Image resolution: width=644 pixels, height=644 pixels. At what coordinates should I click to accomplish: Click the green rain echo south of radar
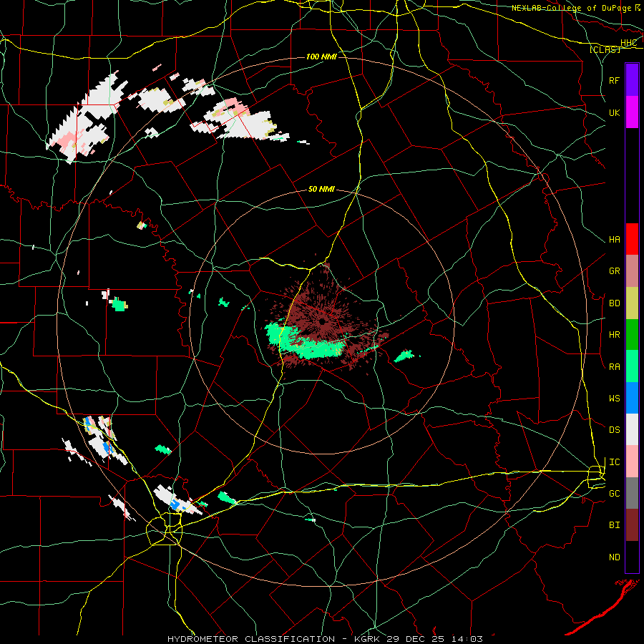click(305, 342)
